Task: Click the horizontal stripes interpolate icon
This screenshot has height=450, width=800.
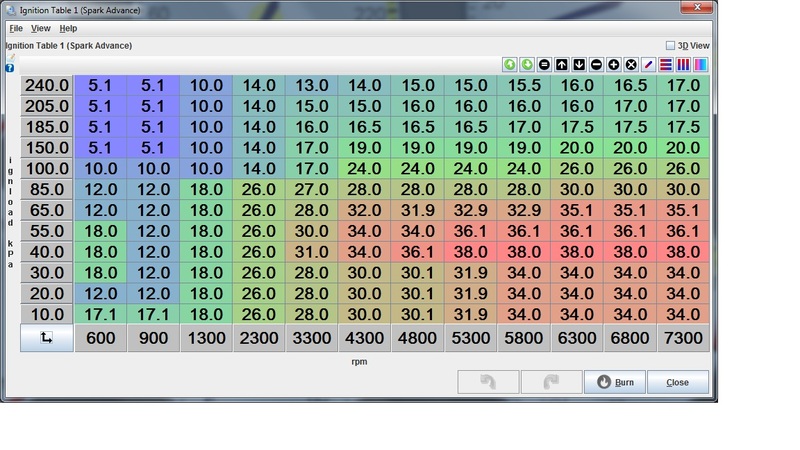Action: (665, 65)
